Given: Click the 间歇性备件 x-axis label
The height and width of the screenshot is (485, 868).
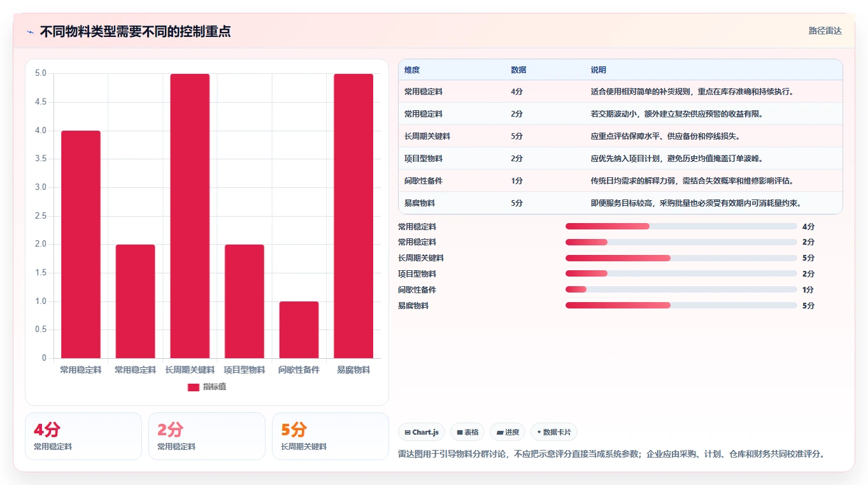Looking at the screenshot, I should (299, 370).
